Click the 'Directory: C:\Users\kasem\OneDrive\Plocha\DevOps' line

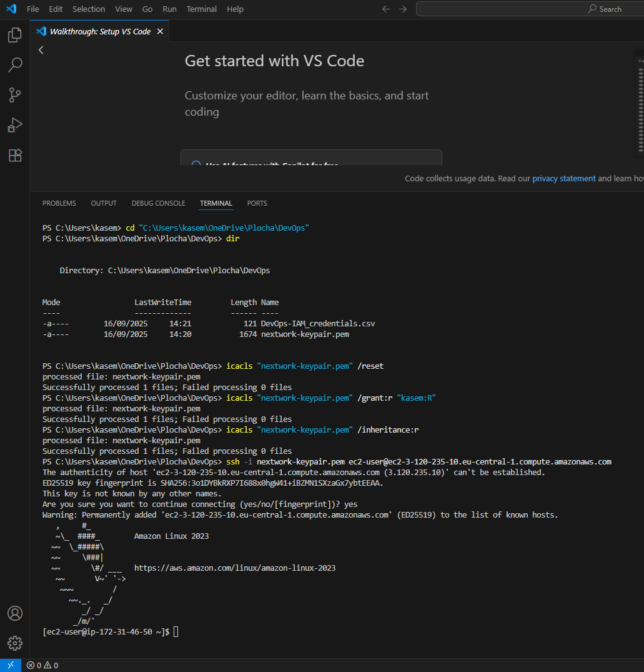[165, 271]
